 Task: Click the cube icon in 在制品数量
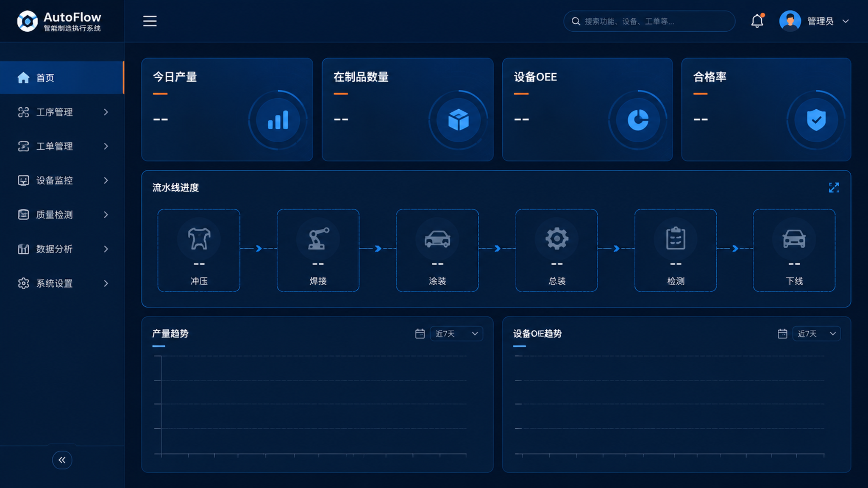pyautogui.click(x=459, y=120)
